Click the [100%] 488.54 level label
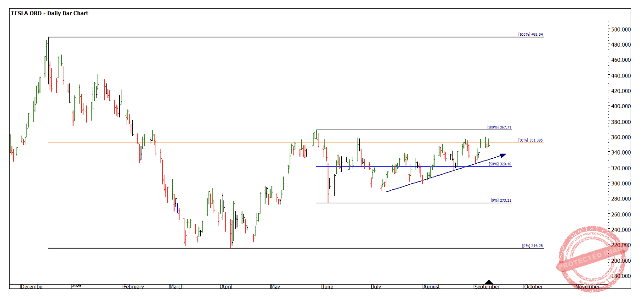Image resolution: width=644 pixels, height=299 pixels. [530, 34]
